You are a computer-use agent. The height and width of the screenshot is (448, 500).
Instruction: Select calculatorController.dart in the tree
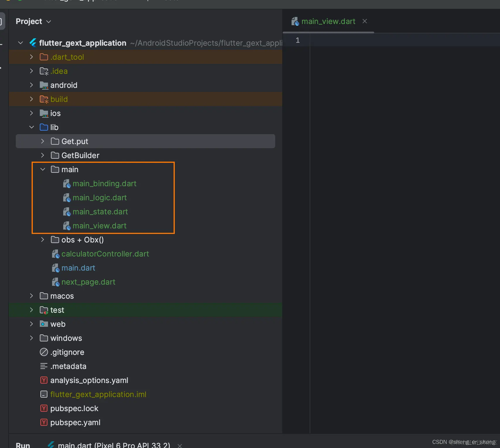[x=105, y=254]
